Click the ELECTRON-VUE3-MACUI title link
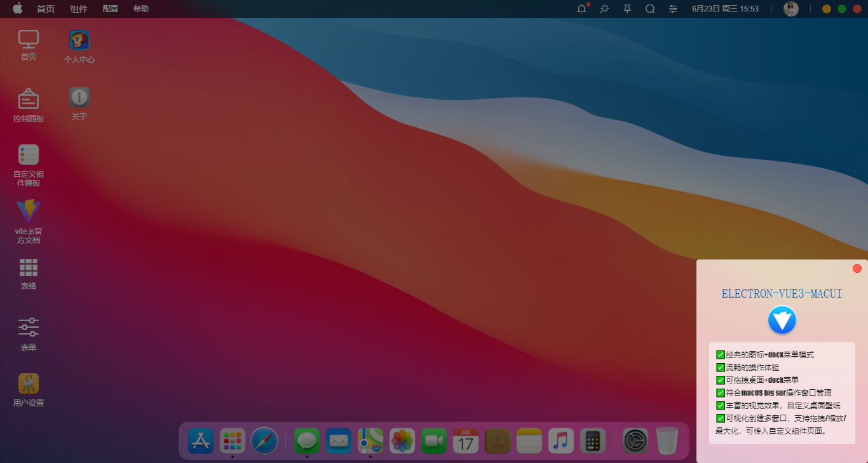 pyautogui.click(x=781, y=293)
